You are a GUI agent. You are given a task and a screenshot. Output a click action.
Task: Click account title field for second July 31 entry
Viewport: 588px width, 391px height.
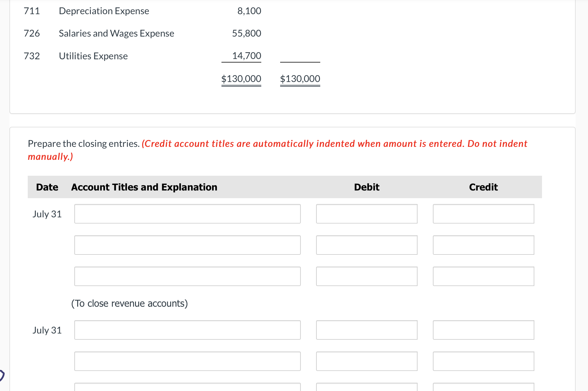[x=187, y=330]
